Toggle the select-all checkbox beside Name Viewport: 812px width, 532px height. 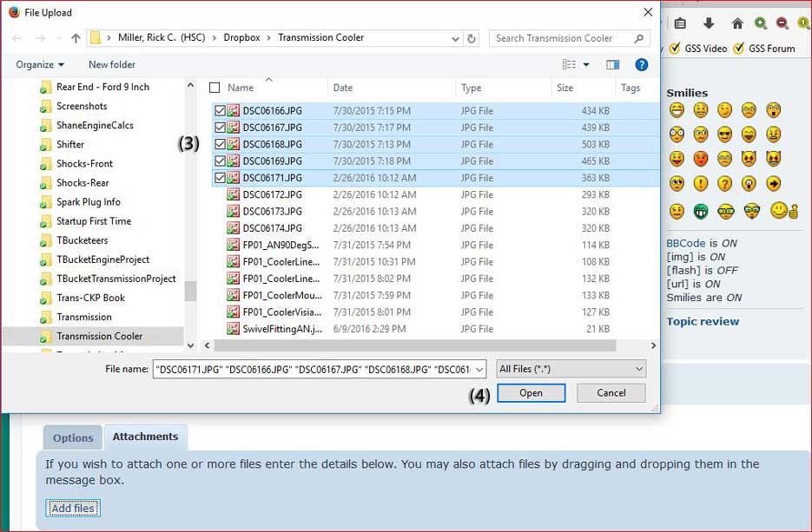tap(215, 88)
